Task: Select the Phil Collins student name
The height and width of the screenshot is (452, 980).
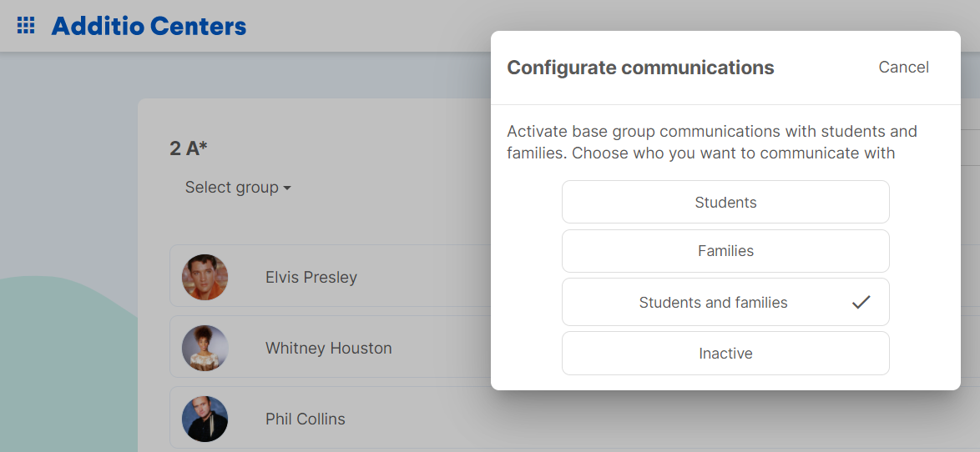Action: [x=305, y=419]
